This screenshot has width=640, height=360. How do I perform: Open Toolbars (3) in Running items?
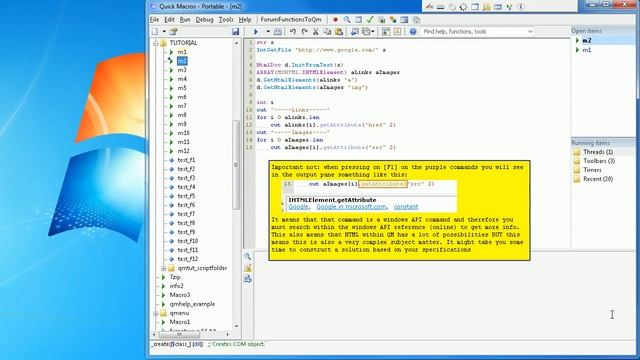[599, 161]
